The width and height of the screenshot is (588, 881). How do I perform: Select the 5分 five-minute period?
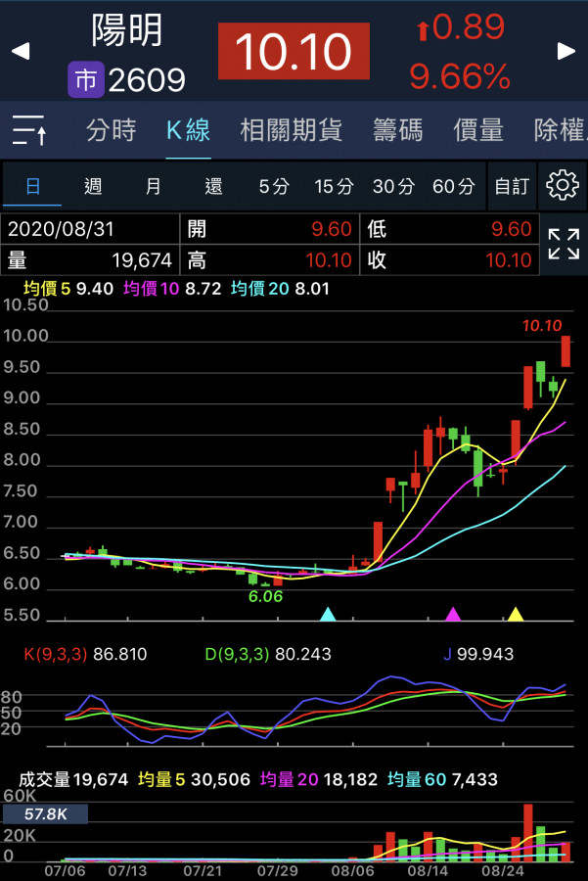pos(274,186)
